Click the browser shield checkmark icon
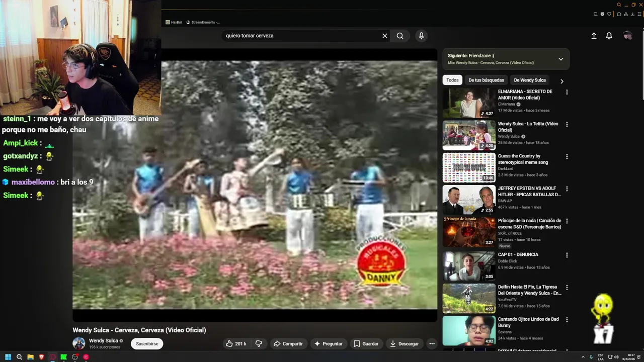 click(602, 14)
